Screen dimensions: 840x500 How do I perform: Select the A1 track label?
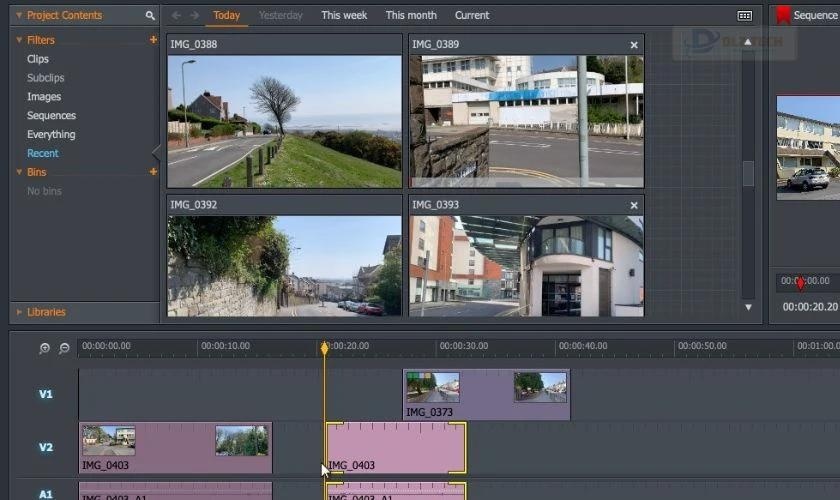tap(46, 494)
